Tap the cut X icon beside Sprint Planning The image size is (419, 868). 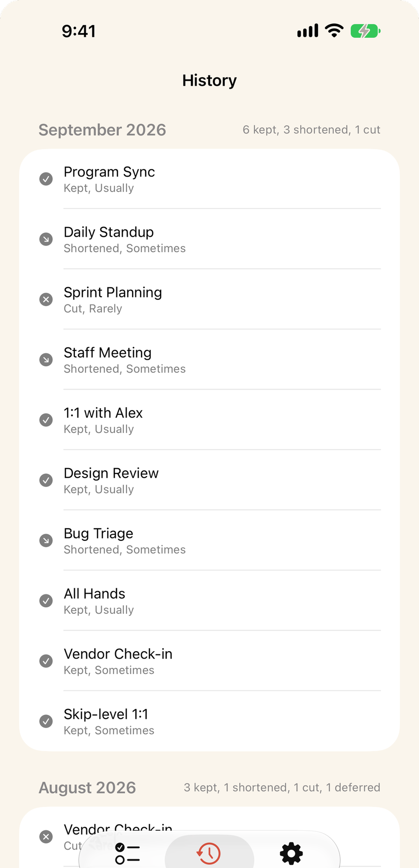point(46,299)
